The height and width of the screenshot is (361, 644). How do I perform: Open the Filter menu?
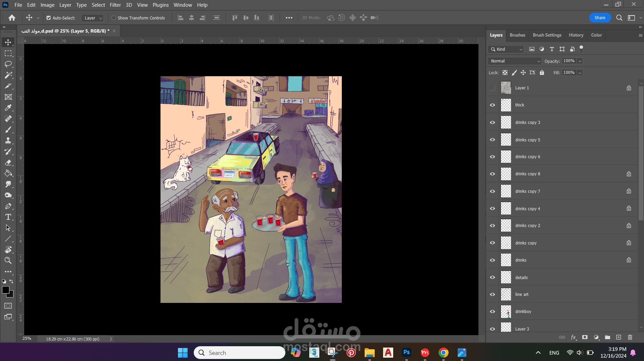(115, 5)
